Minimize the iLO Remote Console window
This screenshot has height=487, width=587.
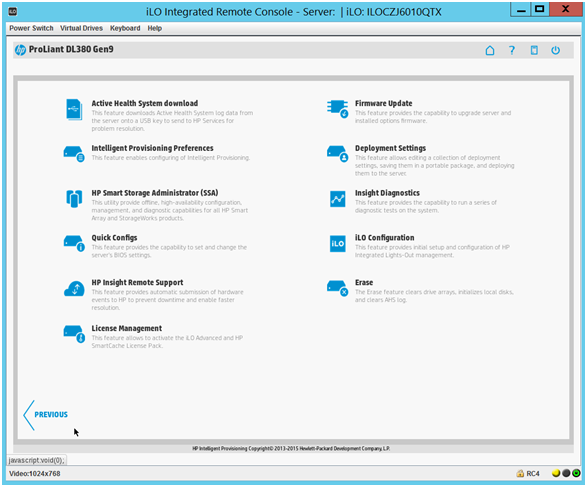coord(520,10)
